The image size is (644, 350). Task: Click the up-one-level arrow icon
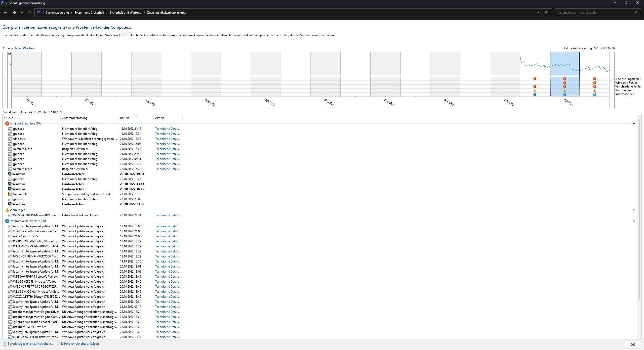click(29, 13)
